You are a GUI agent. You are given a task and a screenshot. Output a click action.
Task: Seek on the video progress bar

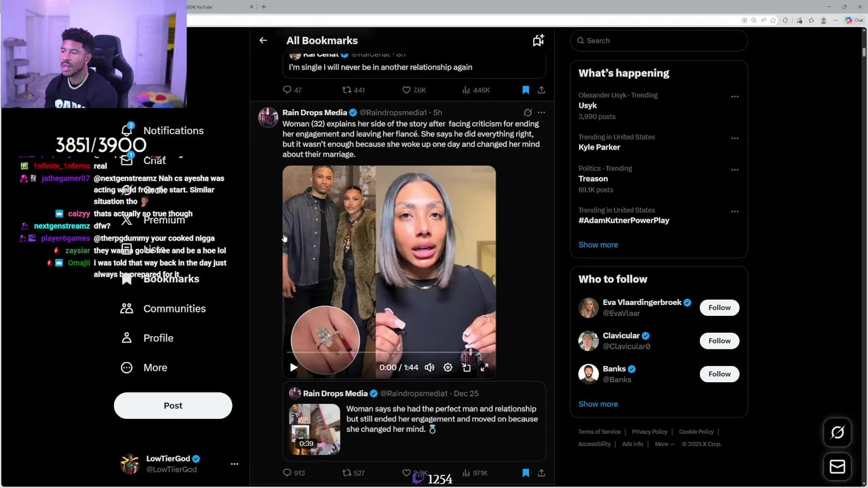tap(389, 353)
